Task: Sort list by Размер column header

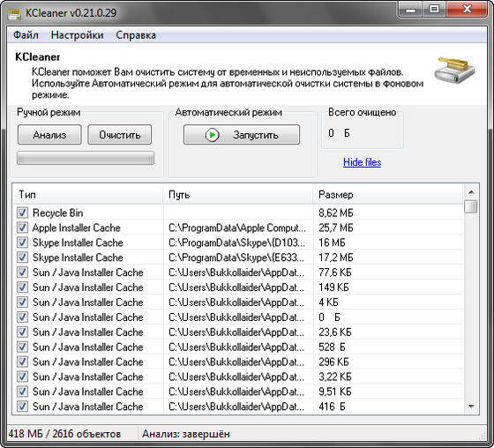Action: pyautogui.click(x=388, y=194)
